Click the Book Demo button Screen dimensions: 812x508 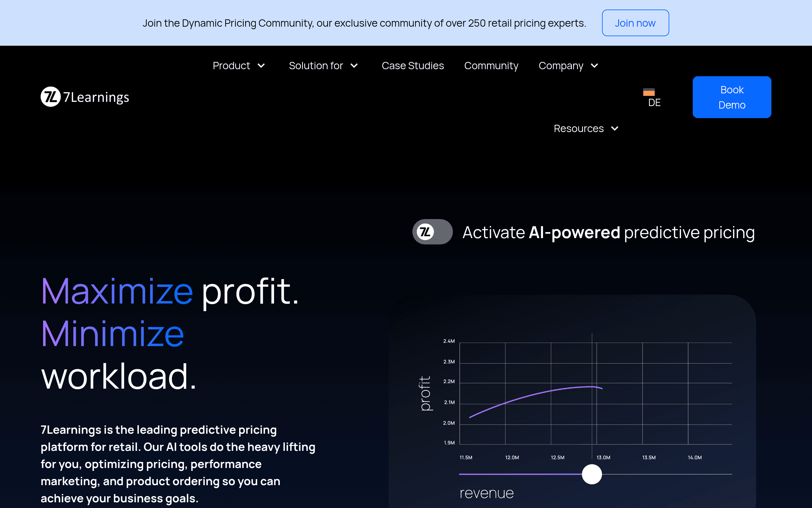[x=732, y=97]
